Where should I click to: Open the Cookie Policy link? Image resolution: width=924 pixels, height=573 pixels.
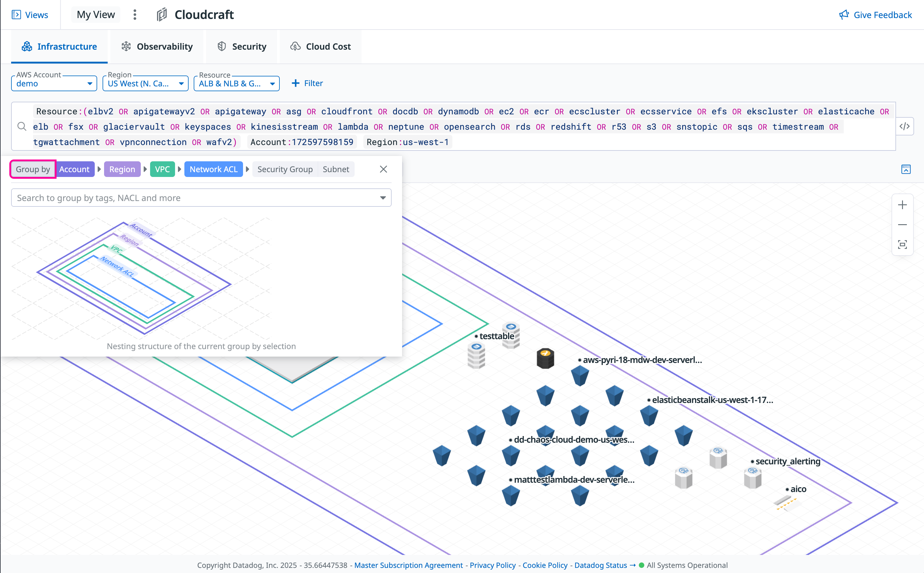coord(545,565)
